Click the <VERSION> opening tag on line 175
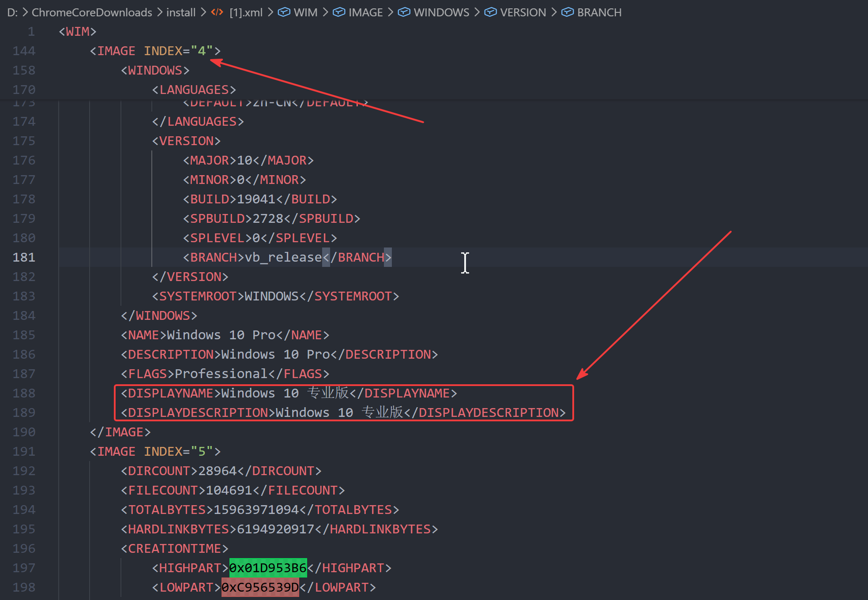This screenshot has width=868, height=600. (x=186, y=141)
